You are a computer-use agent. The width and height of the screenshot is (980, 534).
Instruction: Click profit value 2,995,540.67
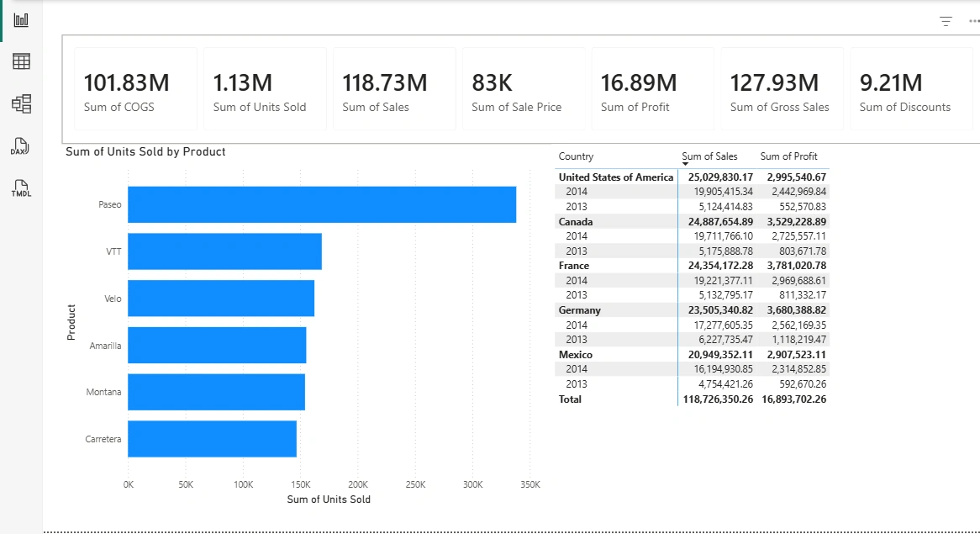pyautogui.click(x=797, y=177)
